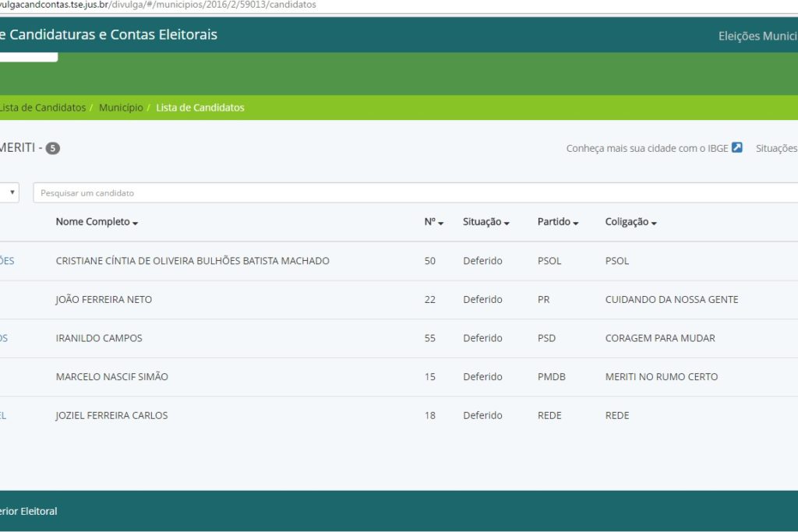798x532 pixels.
Task: Click party PR in João's row
Action: [x=543, y=300]
